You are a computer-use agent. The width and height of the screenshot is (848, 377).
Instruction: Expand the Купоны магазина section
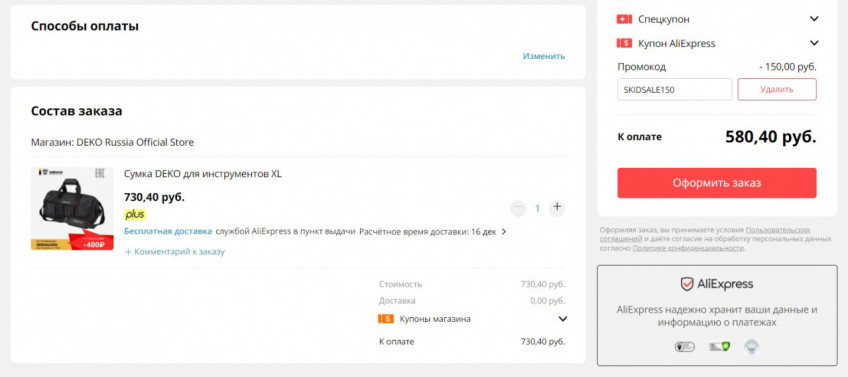(562, 319)
